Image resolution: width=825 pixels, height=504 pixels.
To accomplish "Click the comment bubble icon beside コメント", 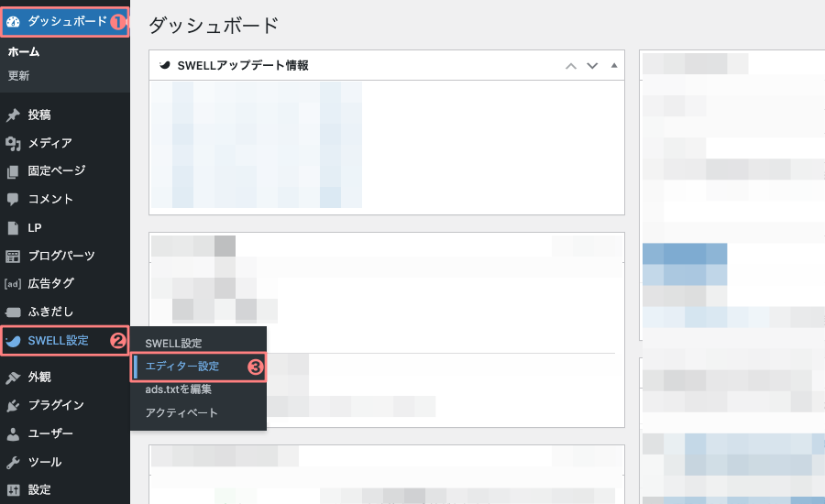I will click(13, 199).
